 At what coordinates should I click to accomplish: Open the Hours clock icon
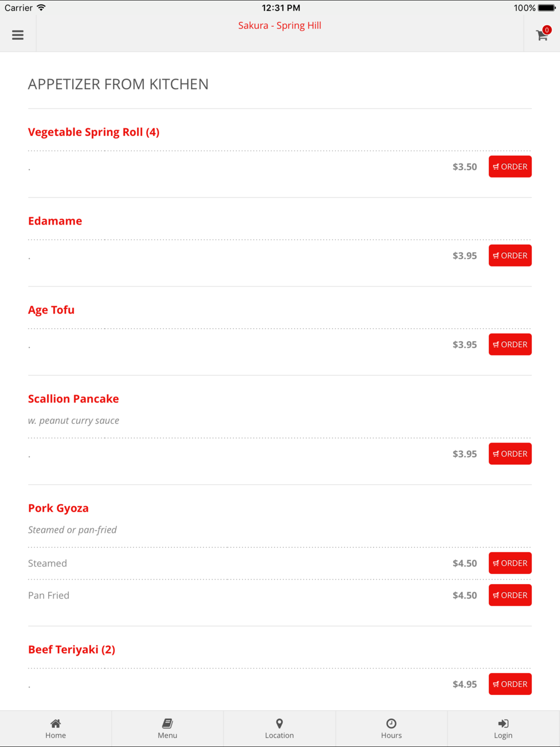pyautogui.click(x=391, y=723)
